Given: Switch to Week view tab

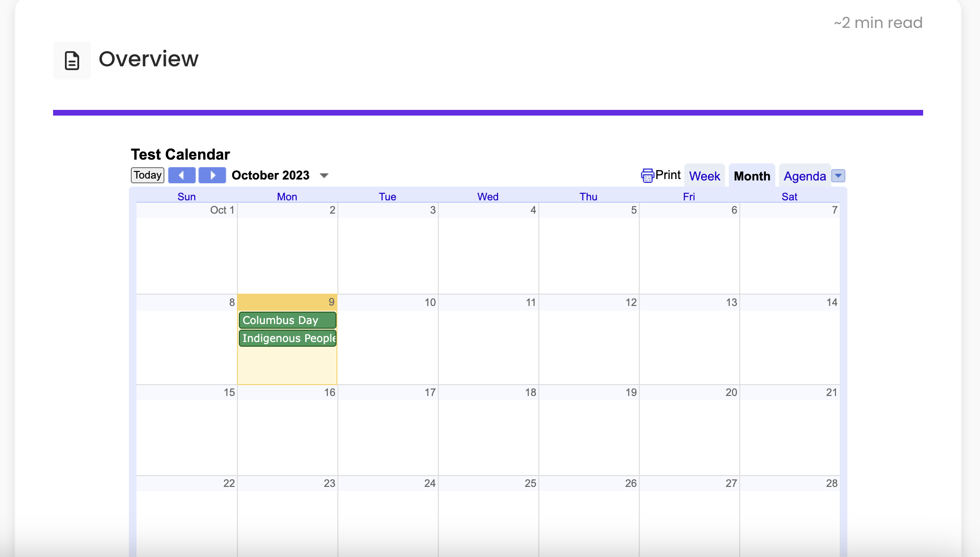Looking at the screenshot, I should coord(705,176).
